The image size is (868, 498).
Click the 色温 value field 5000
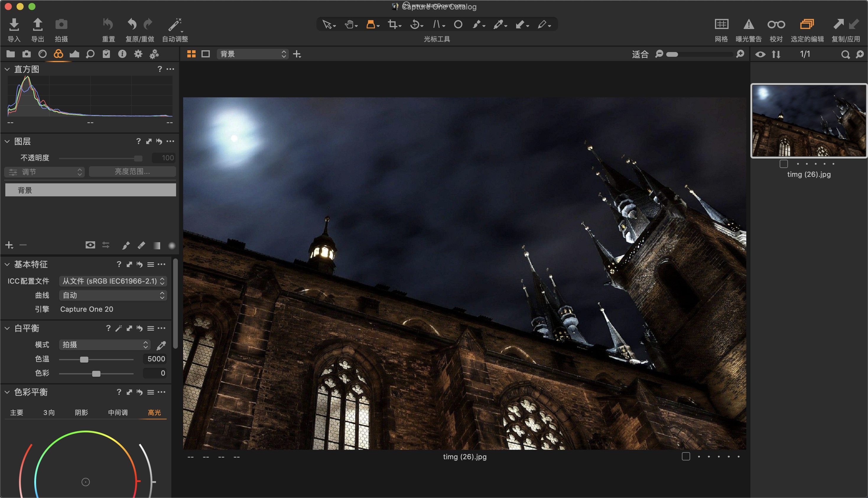pyautogui.click(x=155, y=359)
